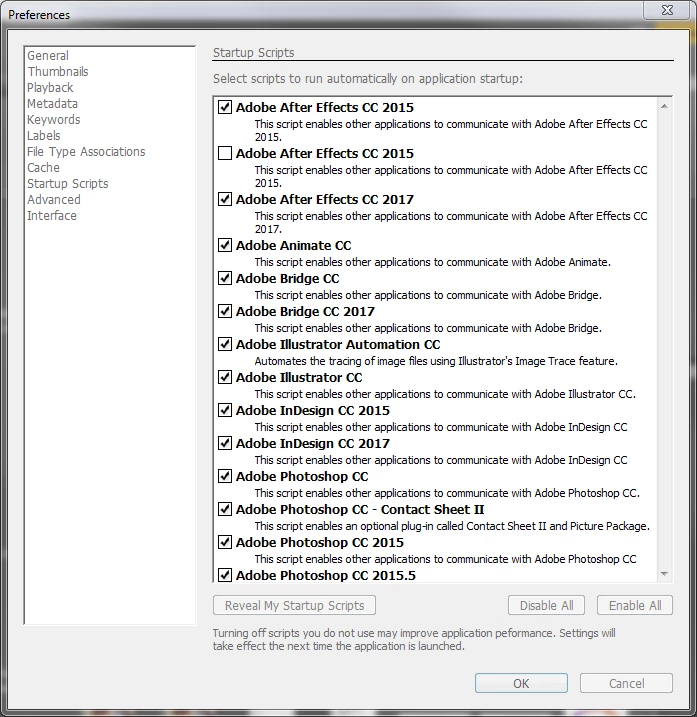Open the Playback preferences

pos(50,88)
